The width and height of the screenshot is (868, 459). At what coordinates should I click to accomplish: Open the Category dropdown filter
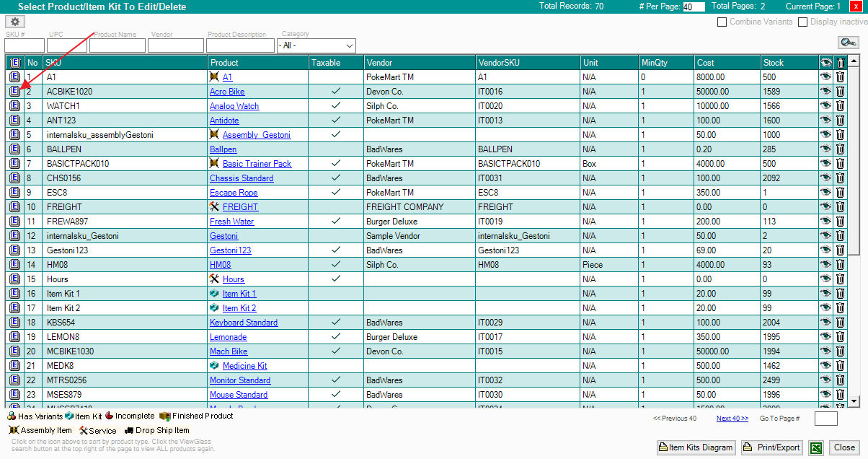(x=316, y=45)
